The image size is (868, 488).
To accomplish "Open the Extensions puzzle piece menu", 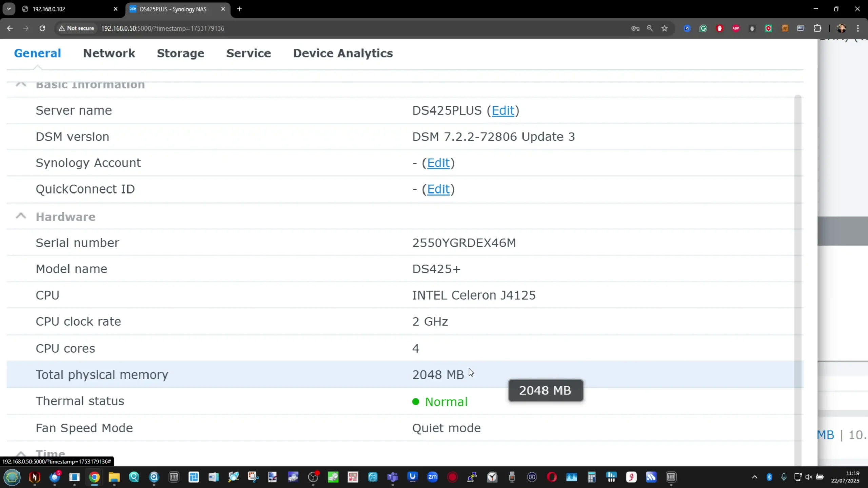I will click(817, 28).
